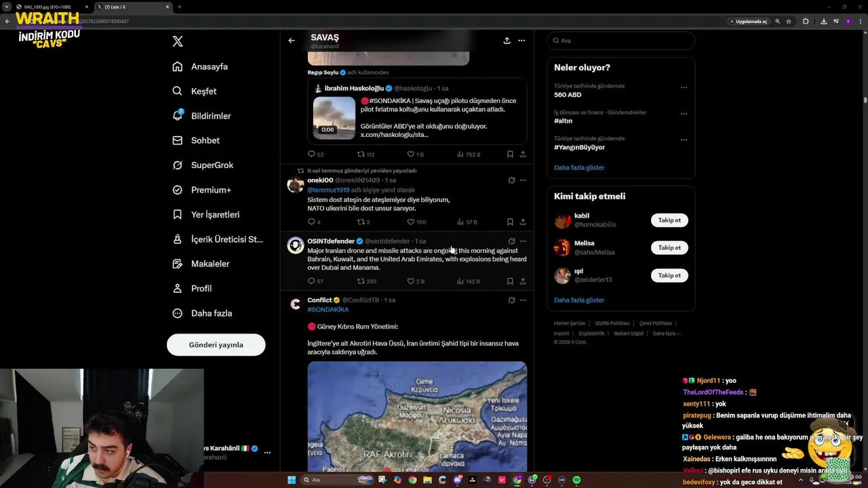The height and width of the screenshot is (488, 868).
Task: Click the X logo in sidebar
Action: (x=178, y=41)
